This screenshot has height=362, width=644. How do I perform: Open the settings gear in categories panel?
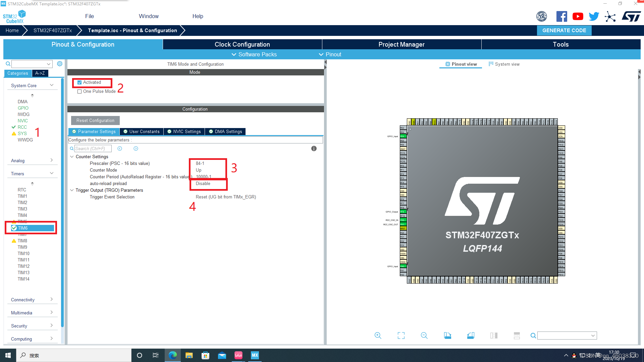[60, 64]
